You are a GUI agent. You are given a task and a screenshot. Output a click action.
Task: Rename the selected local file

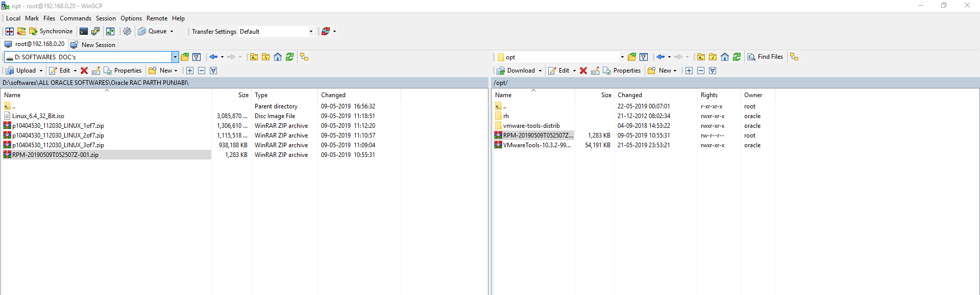[96, 71]
